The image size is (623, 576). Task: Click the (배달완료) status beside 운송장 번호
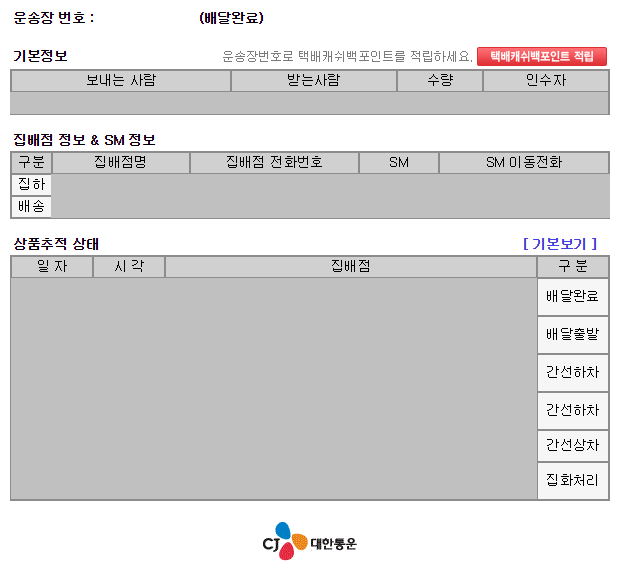point(231,18)
